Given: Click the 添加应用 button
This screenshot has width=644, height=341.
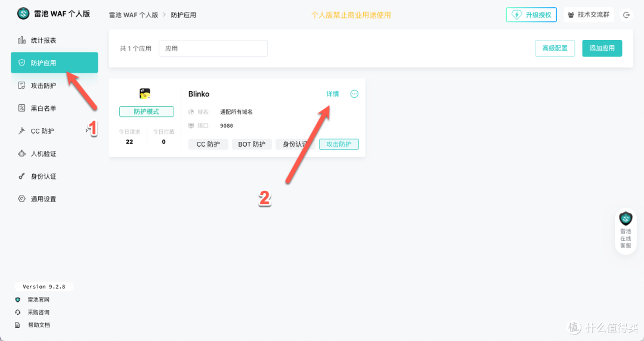Looking at the screenshot, I should tap(602, 48).
